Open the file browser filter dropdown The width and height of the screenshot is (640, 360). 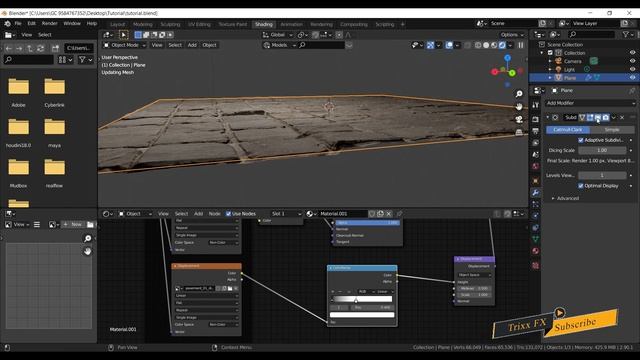pyautogui.click(x=85, y=60)
